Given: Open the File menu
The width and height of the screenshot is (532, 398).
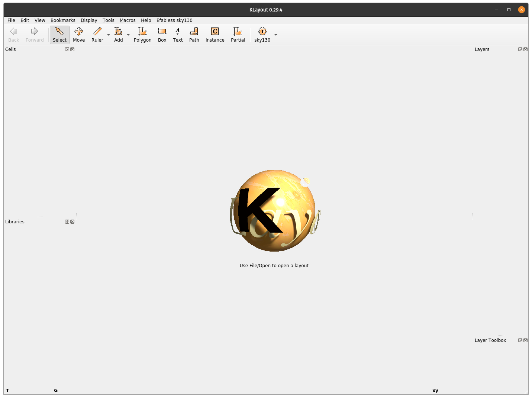Looking at the screenshot, I should pos(11,20).
